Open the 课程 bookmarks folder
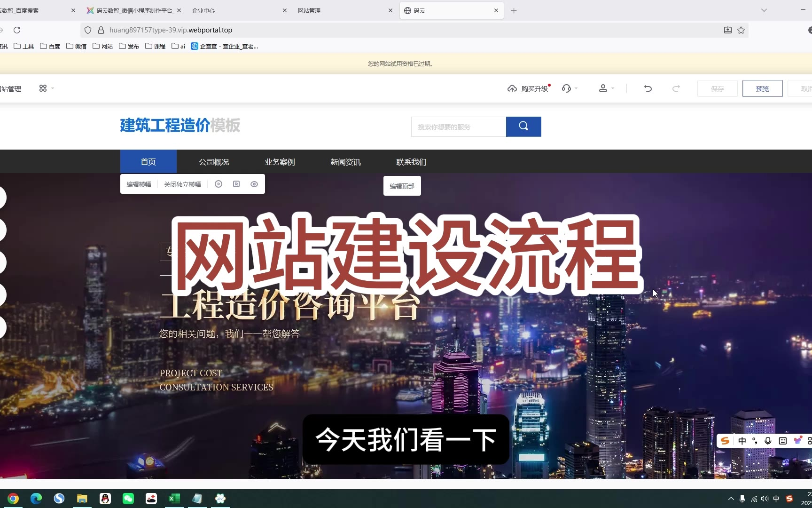 (x=155, y=46)
